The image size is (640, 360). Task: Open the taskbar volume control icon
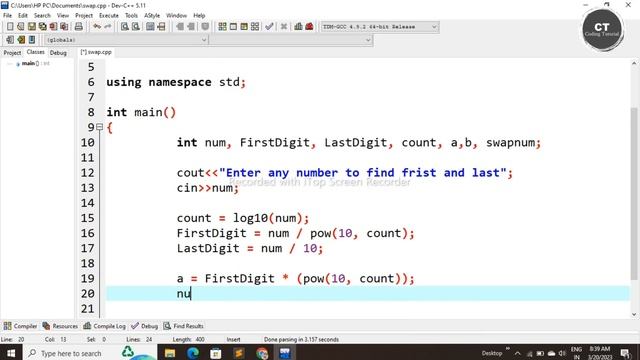pyautogui.click(x=562, y=353)
